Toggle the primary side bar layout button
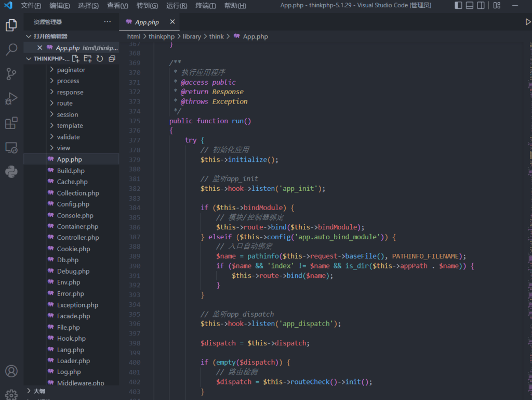 click(458, 6)
